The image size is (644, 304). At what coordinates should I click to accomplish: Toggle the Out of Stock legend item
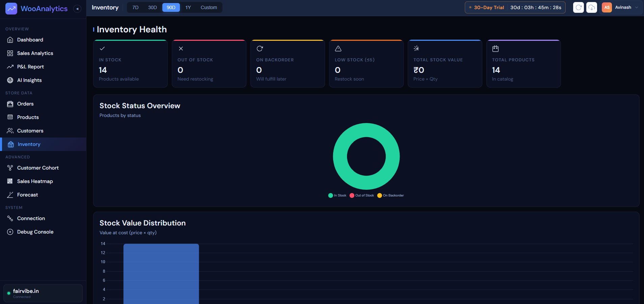[x=361, y=195]
